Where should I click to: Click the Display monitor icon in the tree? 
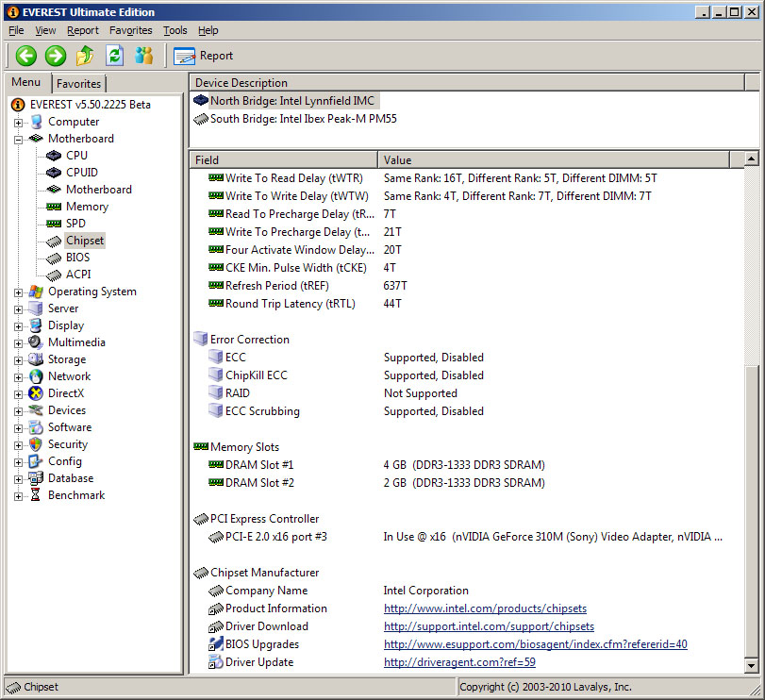[36, 325]
